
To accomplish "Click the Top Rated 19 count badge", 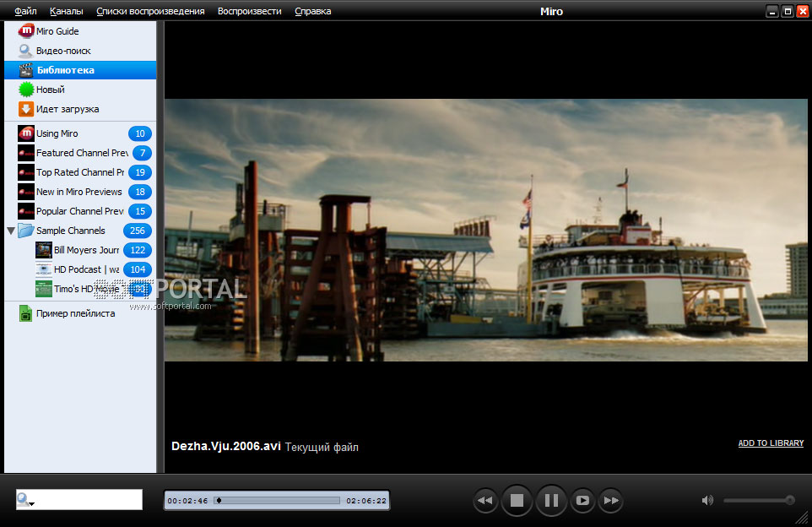I will click(140, 172).
